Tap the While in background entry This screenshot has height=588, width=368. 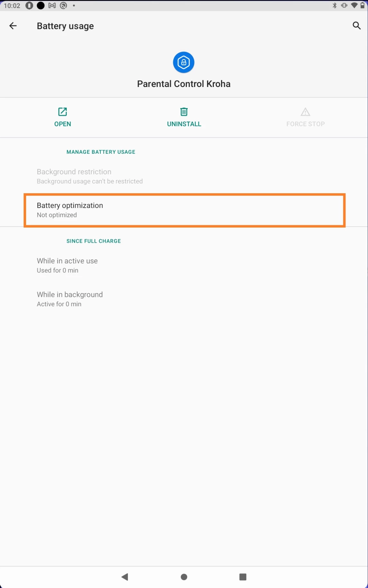point(70,299)
